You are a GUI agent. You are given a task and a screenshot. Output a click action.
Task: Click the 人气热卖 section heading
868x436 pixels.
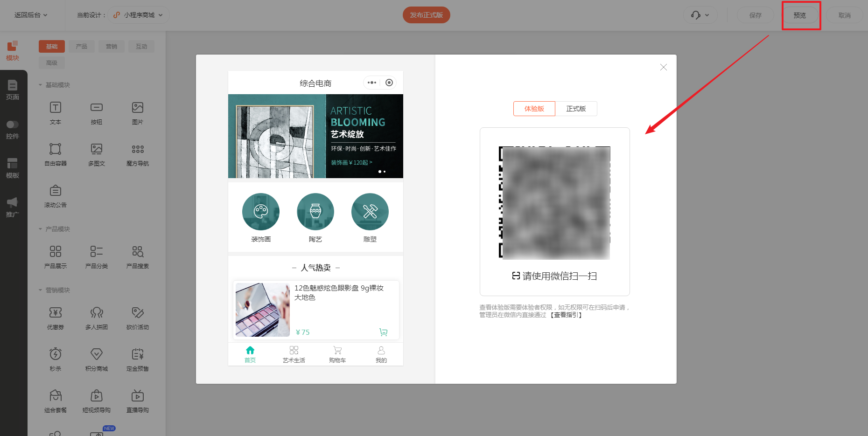(316, 268)
